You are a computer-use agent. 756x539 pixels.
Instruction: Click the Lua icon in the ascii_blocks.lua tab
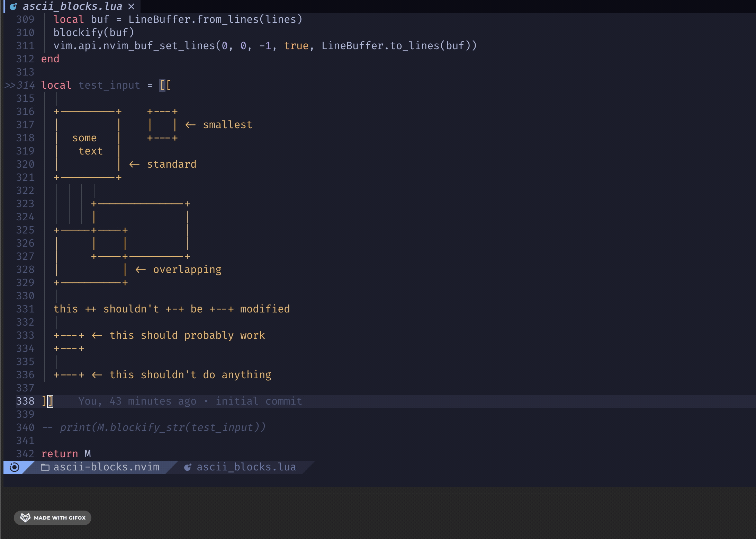[x=13, y=7]
